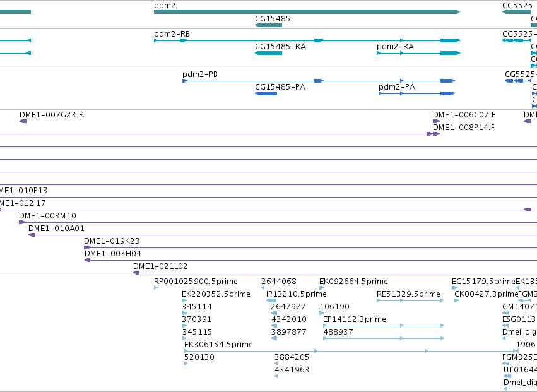The width and height of the screenshot is (537, 392).
Task: Click the EK306154.5prime EST label
Action: (218, 345)
